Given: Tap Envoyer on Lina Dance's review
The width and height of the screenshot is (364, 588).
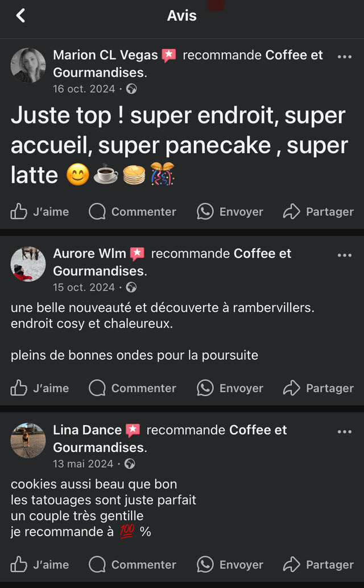Looking at the screenshot, I should pyautogui.click(x=230, y=565).
